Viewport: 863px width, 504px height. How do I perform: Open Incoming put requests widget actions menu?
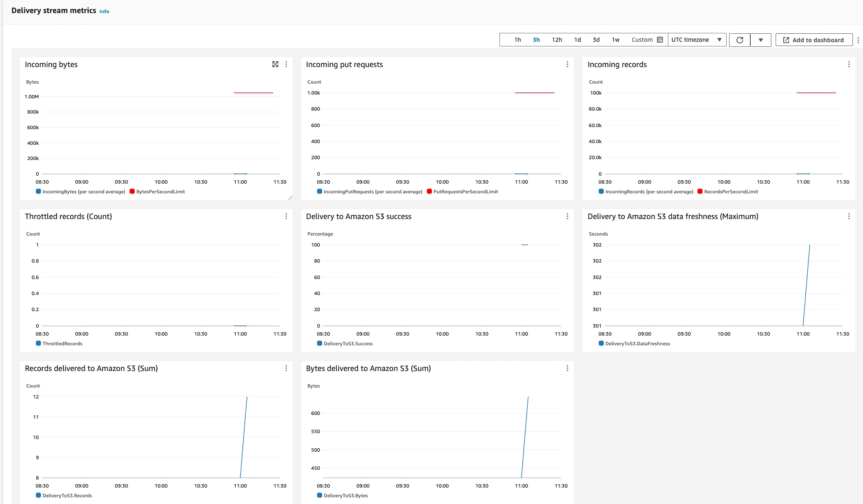click(x=567, y=64)
